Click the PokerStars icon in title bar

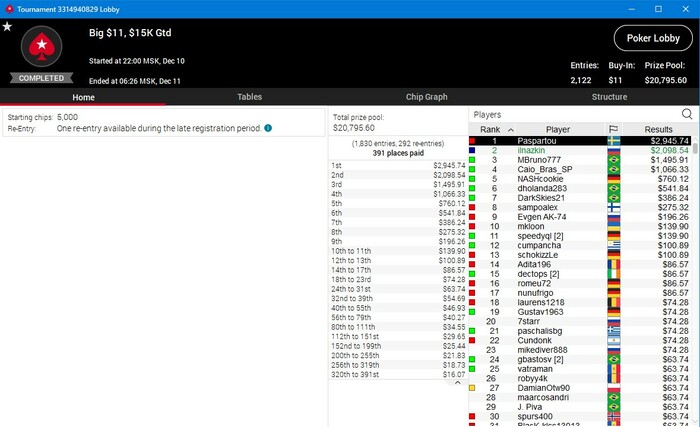pos(9,9)
